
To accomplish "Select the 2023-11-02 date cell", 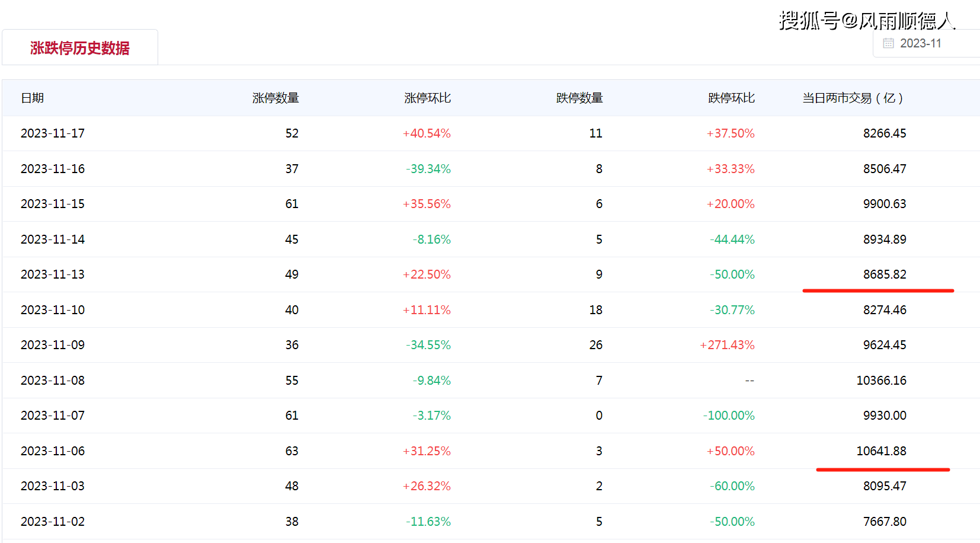I will pos(53,522).
